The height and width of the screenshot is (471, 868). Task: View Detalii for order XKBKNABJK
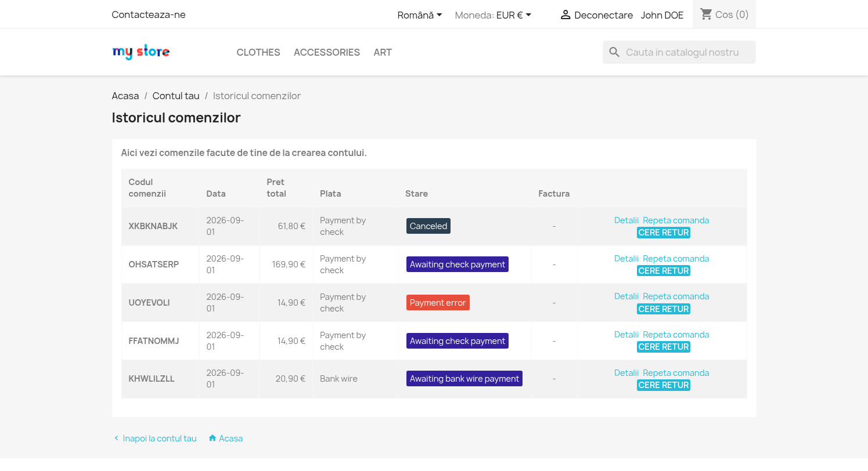(626, 220)
